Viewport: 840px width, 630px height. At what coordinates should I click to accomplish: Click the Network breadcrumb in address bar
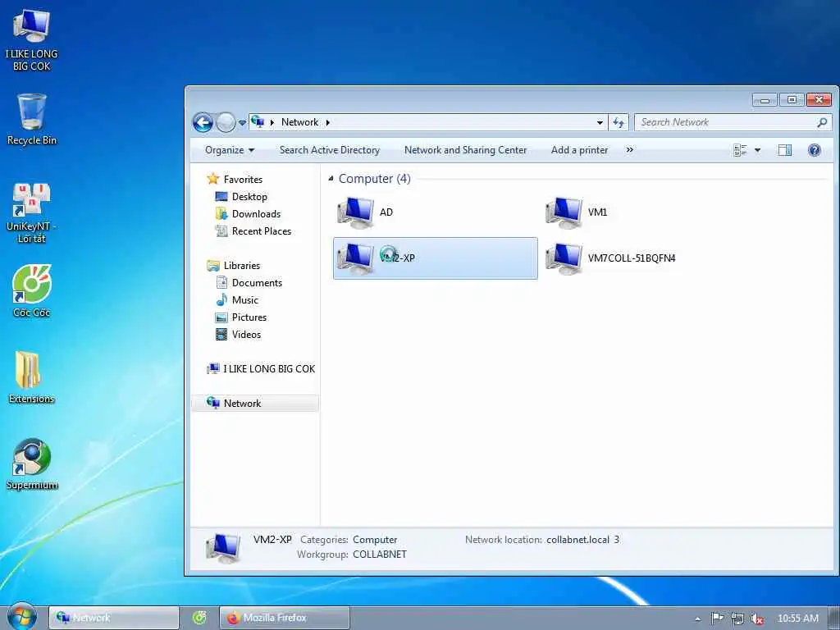tap(299, 123)
